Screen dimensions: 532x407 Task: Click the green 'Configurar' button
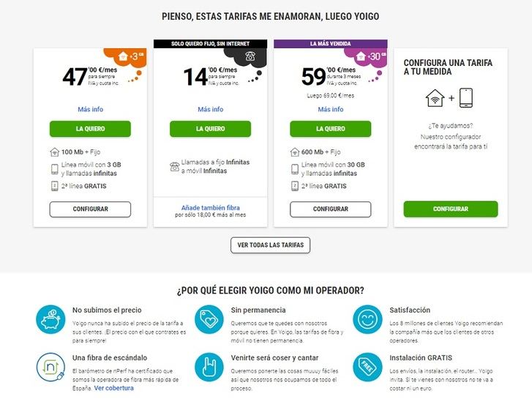(450, 209)
